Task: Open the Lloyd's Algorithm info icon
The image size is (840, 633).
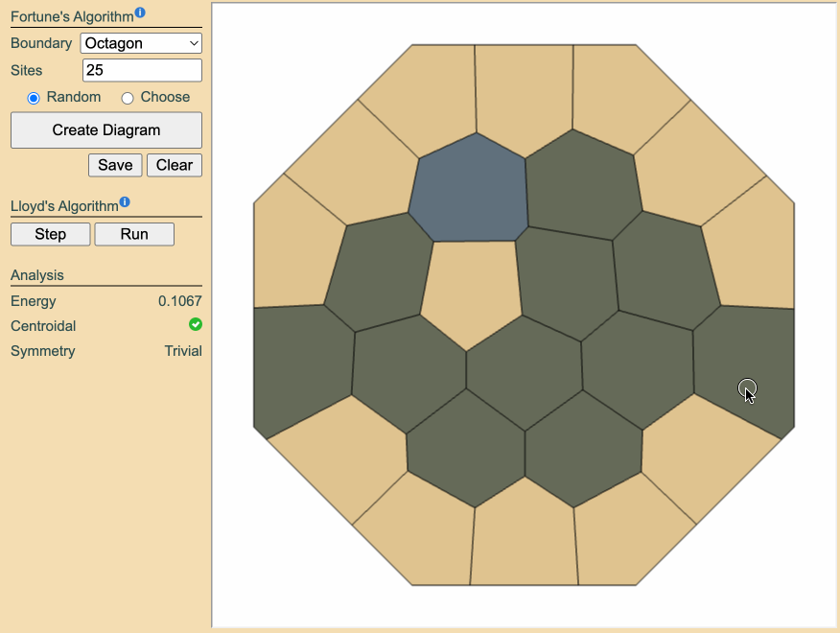Action: click(x=125, y=202)
